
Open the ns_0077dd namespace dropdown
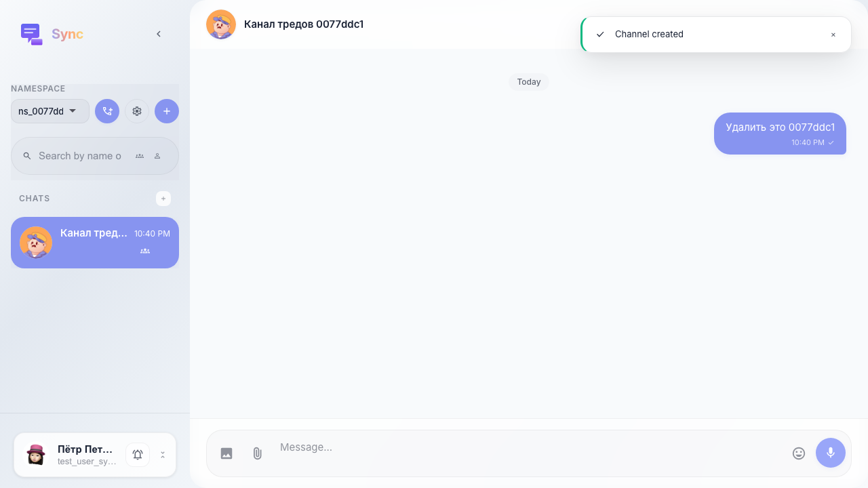click(x=50, y=111)
